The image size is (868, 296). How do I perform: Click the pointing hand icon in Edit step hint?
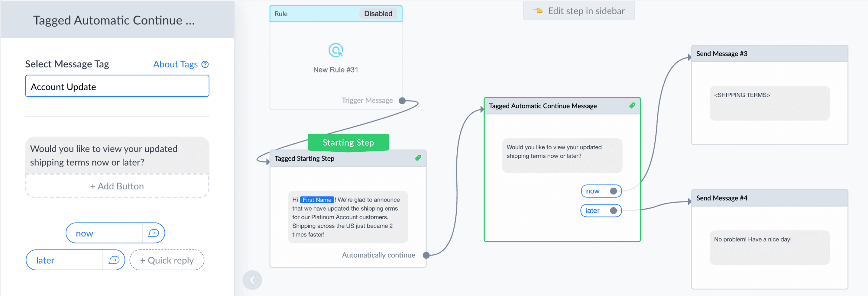click(x=538, y=10)
